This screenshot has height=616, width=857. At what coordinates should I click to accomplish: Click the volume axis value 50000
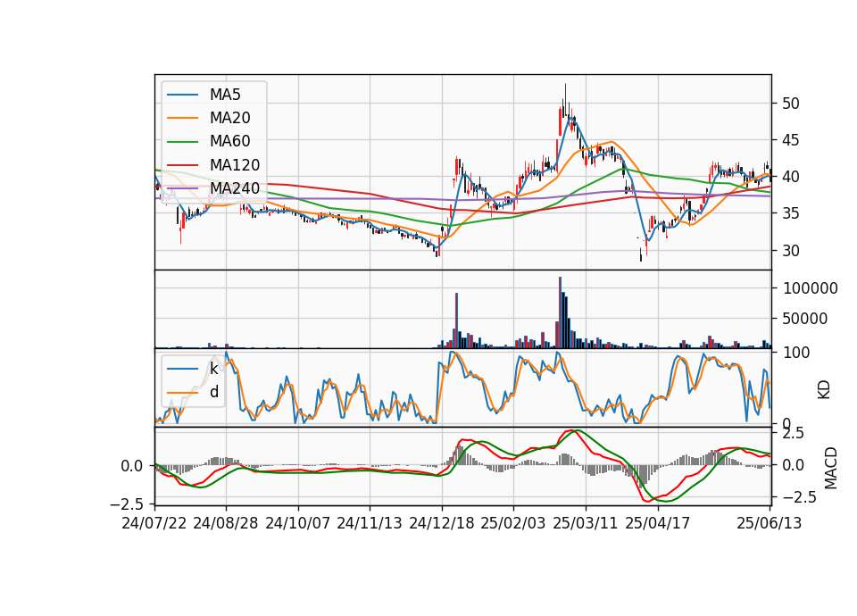(x=805, y=319)
